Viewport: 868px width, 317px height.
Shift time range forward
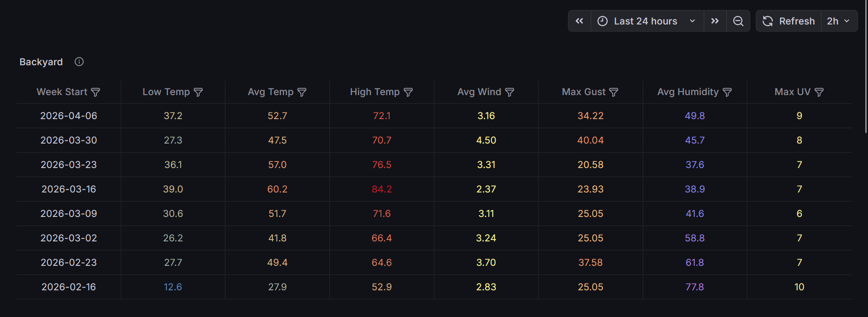[x=715, y=21]
